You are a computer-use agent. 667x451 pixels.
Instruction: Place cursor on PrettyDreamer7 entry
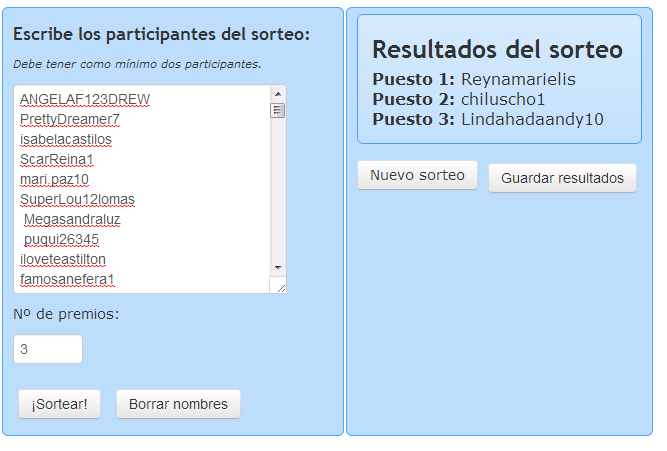70,119
